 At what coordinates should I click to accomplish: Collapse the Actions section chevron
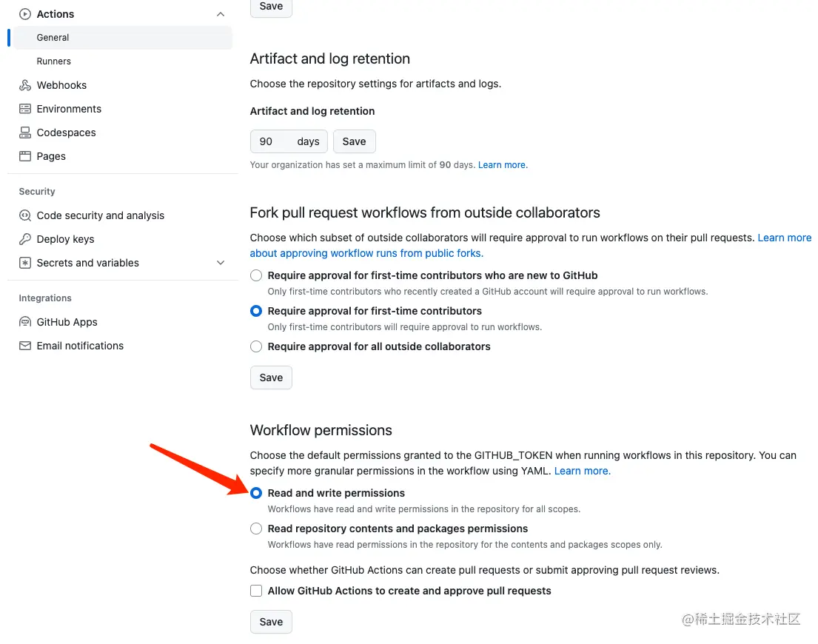(x=221, y=14)
